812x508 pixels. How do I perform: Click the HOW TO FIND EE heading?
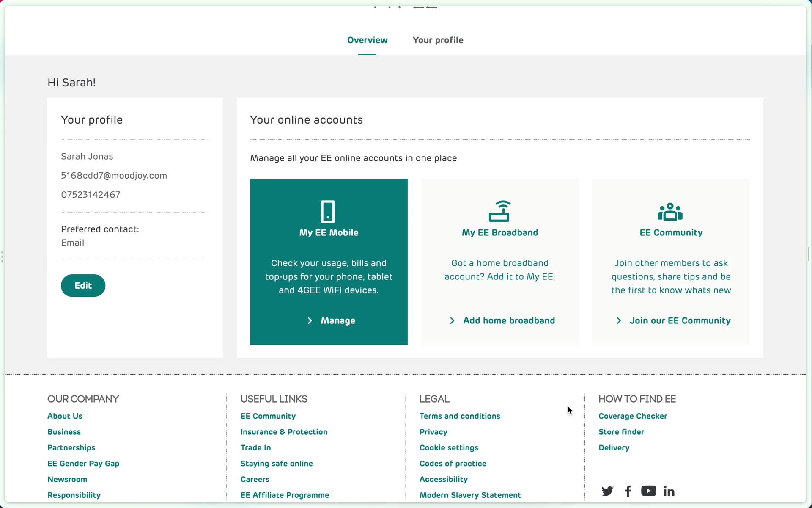click(x=637, y=399)
